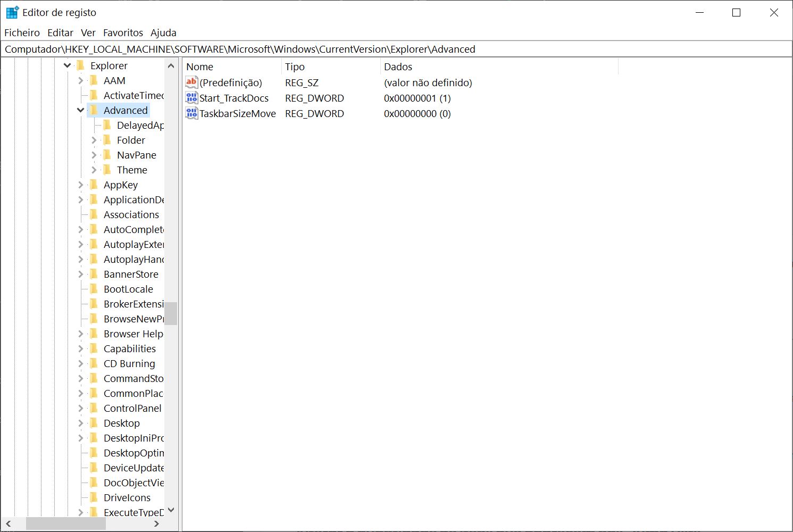Select the BootLocale key label
The image size is (793, 532).
click(x=128, y=289)
